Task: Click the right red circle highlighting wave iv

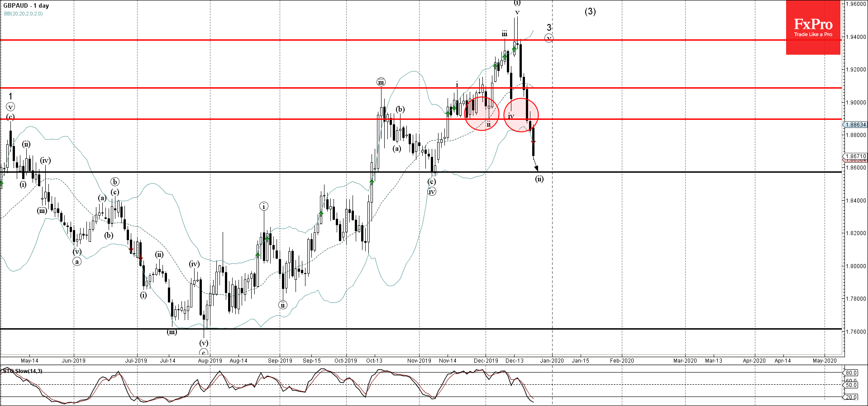Action: pyautogui.click(x=521, y=115)
